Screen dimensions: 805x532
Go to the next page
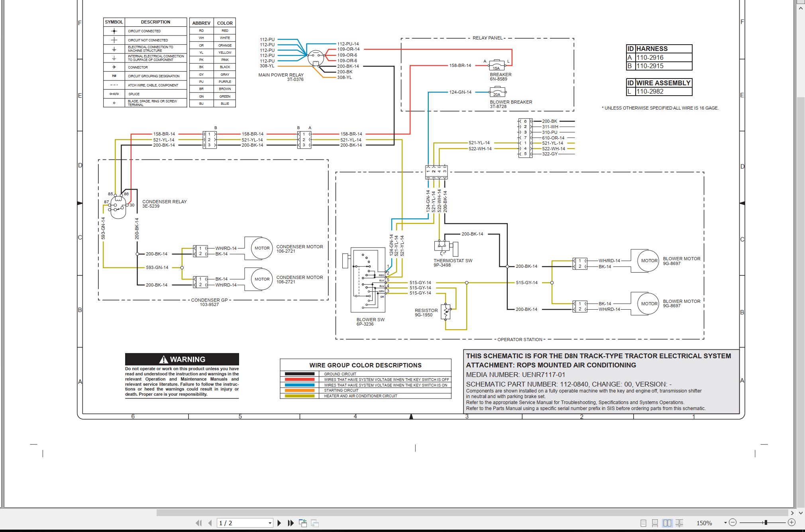(x=279, y=523)
